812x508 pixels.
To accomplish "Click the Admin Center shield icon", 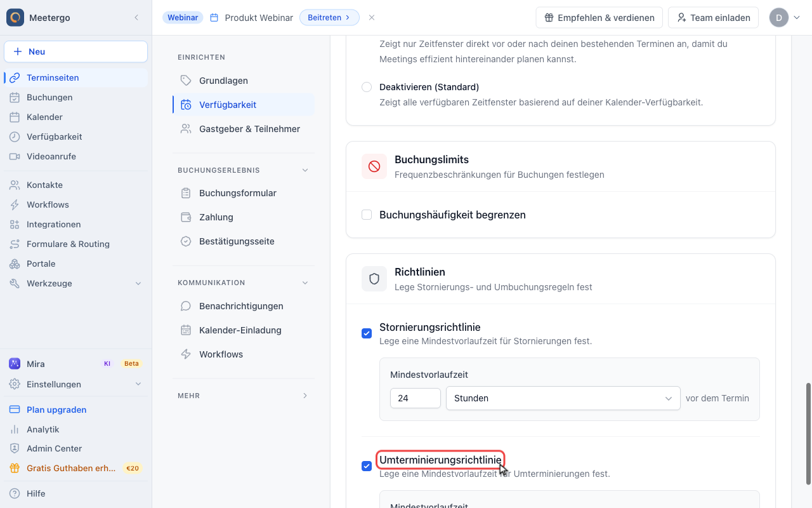I will (15, 448).
